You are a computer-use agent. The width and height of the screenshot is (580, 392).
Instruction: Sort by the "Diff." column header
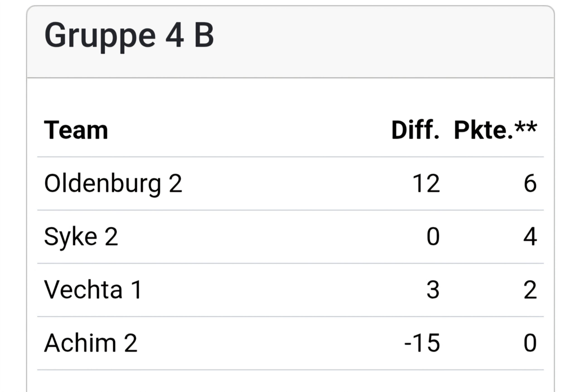tap(415, 130)
